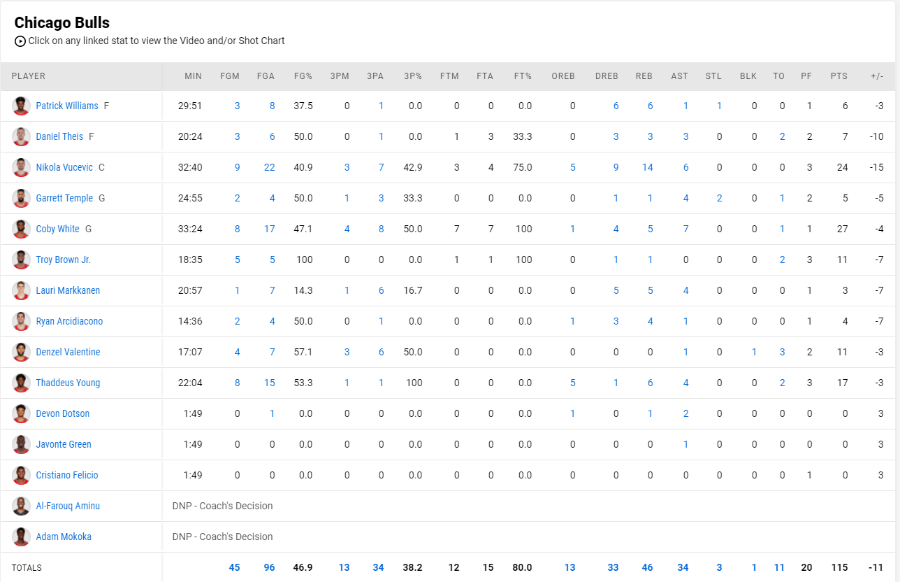Open Coby White player link

[57, 229]
